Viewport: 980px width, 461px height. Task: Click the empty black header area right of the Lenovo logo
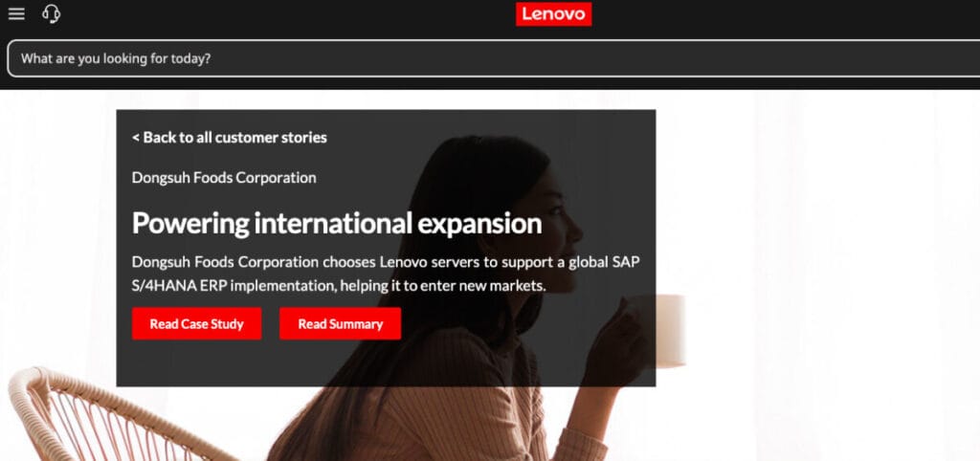click(x=781, y=13)
